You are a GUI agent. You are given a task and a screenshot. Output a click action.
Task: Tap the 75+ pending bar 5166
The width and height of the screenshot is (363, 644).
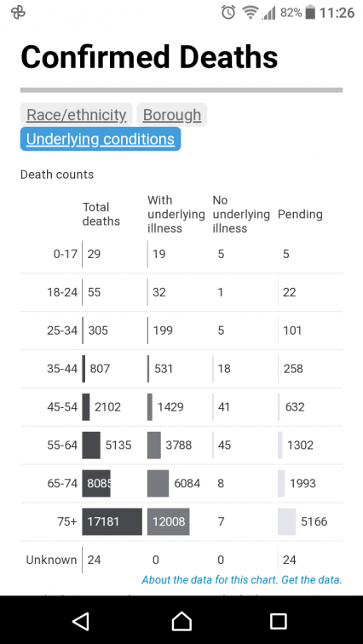click(x=286, y=521)
